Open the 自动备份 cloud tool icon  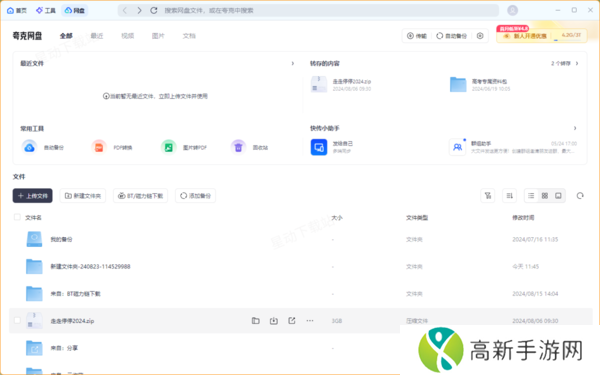coord(29,147)
